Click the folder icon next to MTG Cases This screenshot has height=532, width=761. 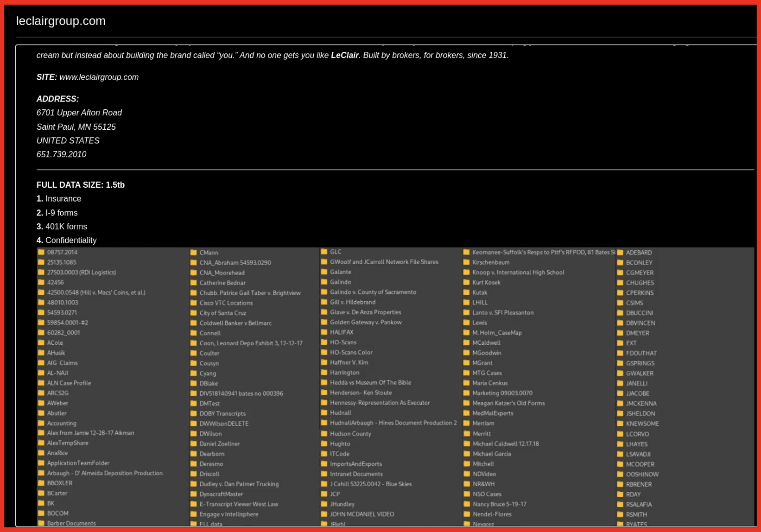(x=467, y=373)
